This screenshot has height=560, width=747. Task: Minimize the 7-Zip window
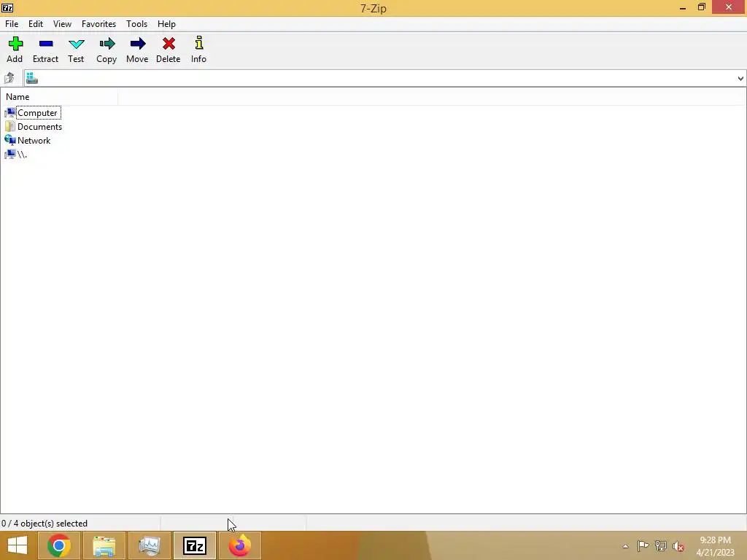[683, 7]
